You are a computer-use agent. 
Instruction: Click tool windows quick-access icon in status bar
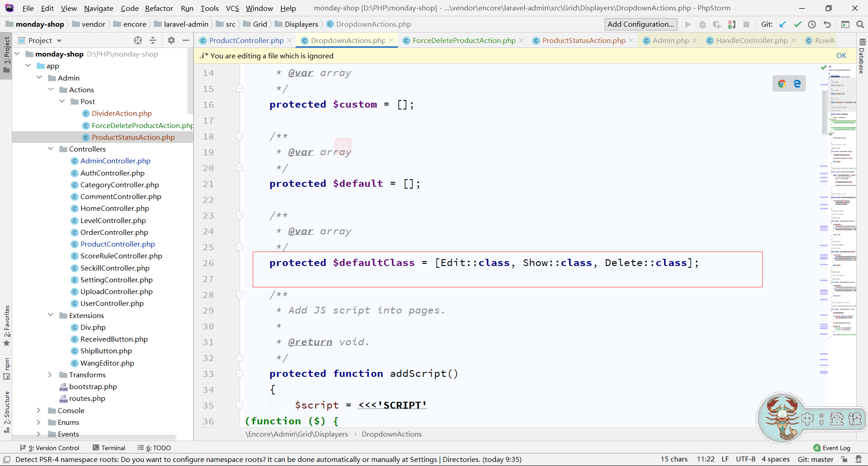pyautogui.click(x=7, y=459)
